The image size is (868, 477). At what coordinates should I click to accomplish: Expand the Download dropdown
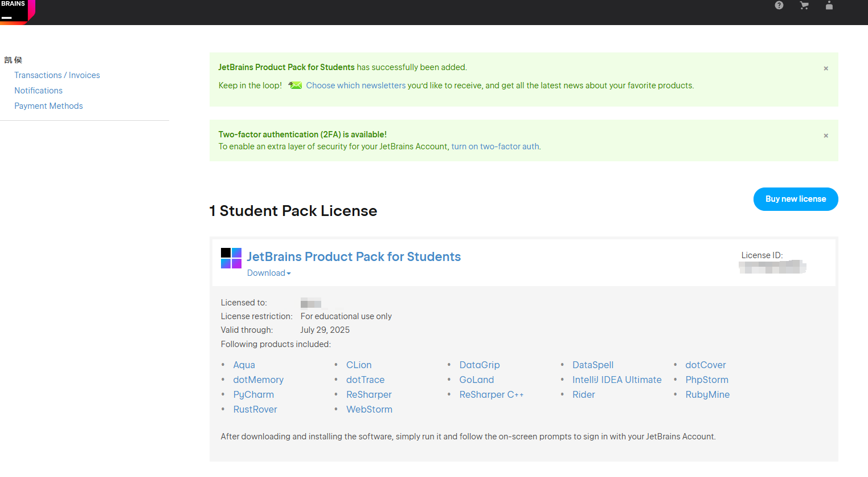[x=269, y=273]
